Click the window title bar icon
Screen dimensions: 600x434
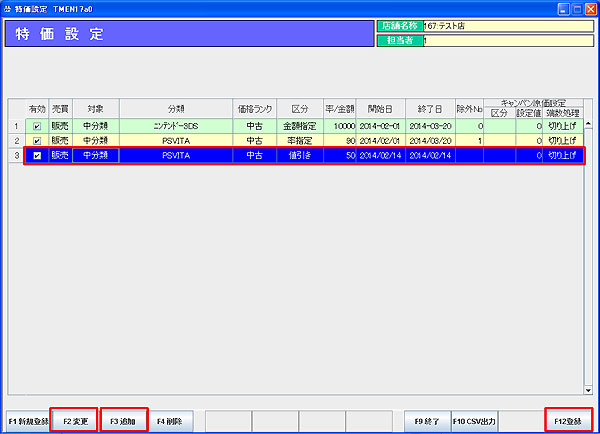(x=9, y=7)
